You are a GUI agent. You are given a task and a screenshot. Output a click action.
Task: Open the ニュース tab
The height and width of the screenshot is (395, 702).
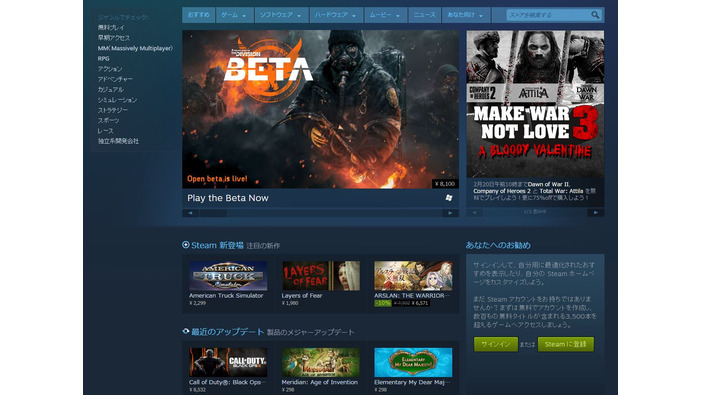[x=424, y=15]
